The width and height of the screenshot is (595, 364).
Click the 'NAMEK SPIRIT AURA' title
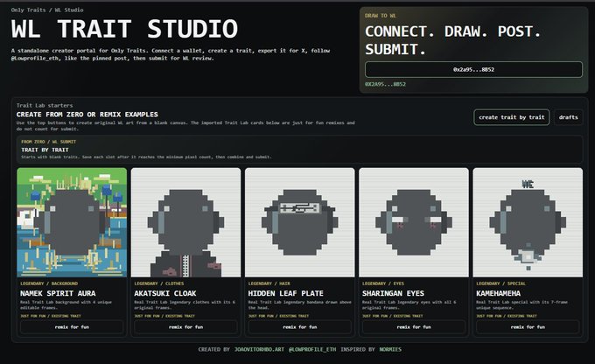[58, 293]
